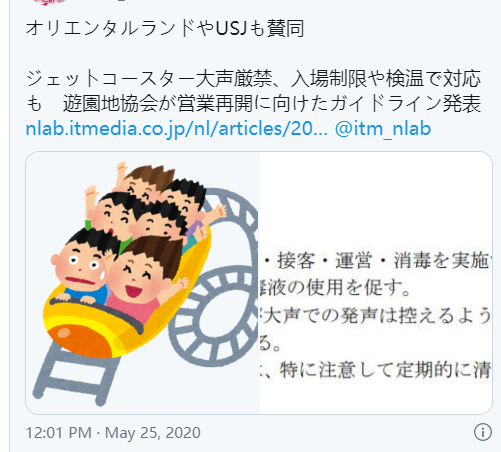Viewport: 501px width, 452px height.
Task: Click the 液の使用を促す line in image
Action: [x=335, y=287]
